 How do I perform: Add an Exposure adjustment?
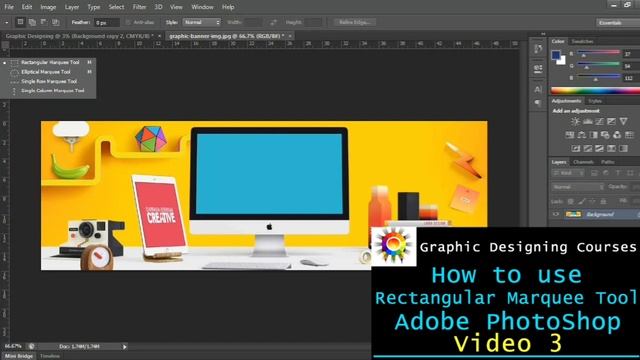point(611,121)
